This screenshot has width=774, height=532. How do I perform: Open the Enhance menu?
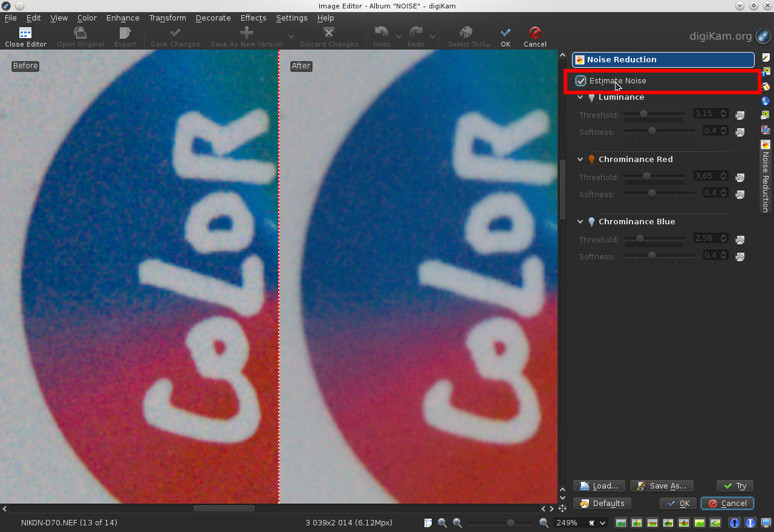(122, 18)
